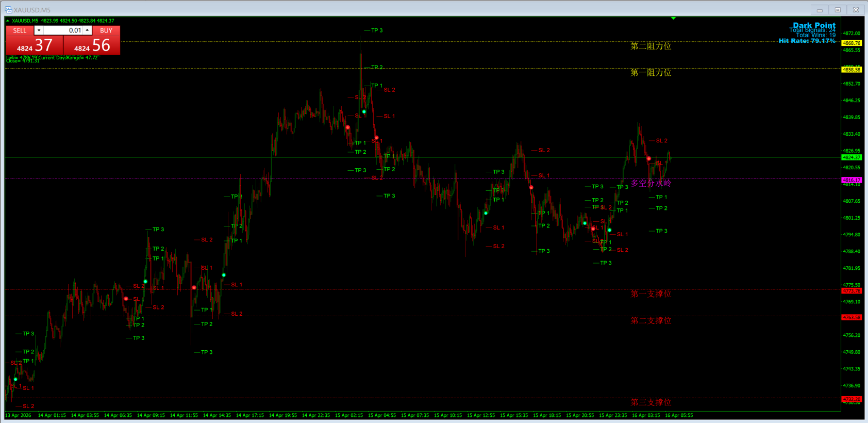
Task: Click the Total Signals: 24 text
Action: (x=812, y=30)
